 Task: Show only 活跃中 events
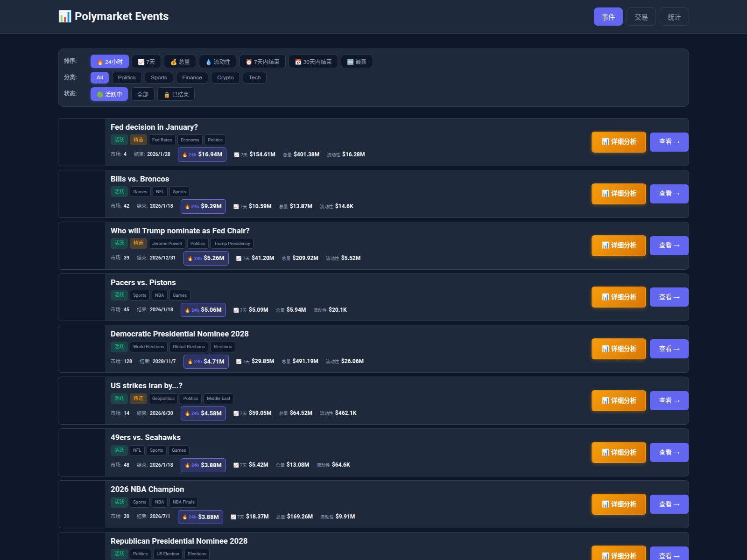click(109, 94)
